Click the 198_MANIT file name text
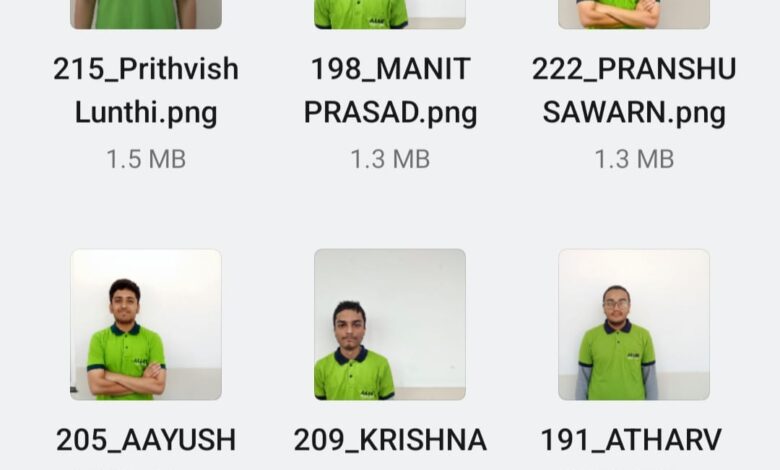 390,69
